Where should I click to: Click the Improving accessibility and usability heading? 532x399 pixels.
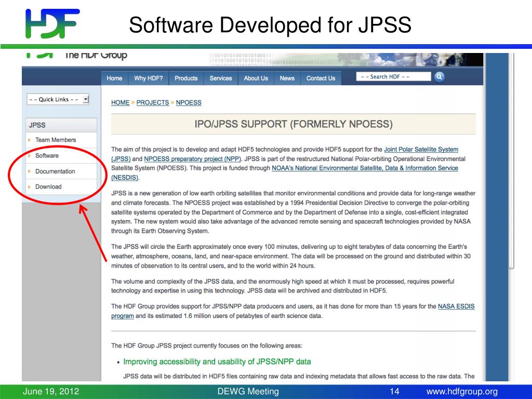tap(217, 362)
